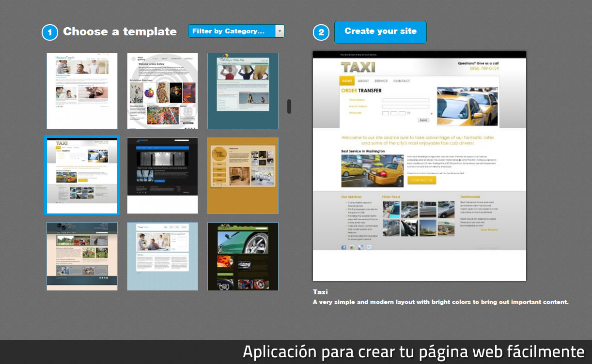Click the Submit button in Order Transfer form

[423, 120]
